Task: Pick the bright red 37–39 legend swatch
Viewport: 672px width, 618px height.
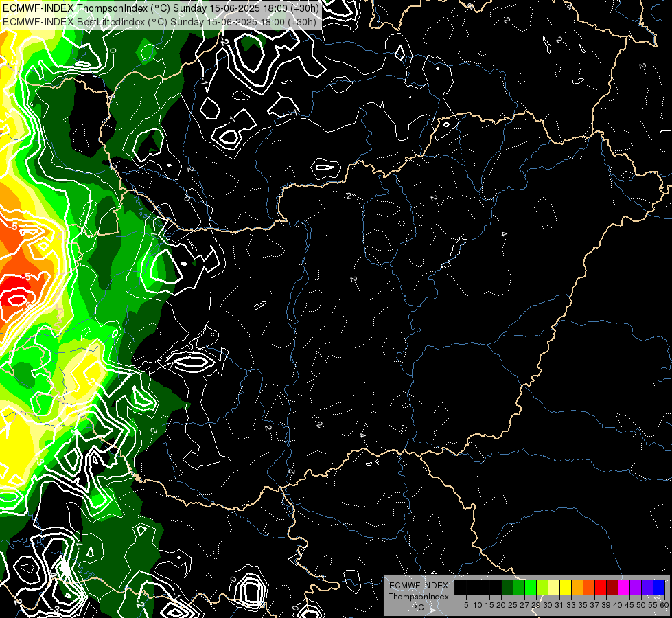Action: pyautogui.click(x=601, y=587)
